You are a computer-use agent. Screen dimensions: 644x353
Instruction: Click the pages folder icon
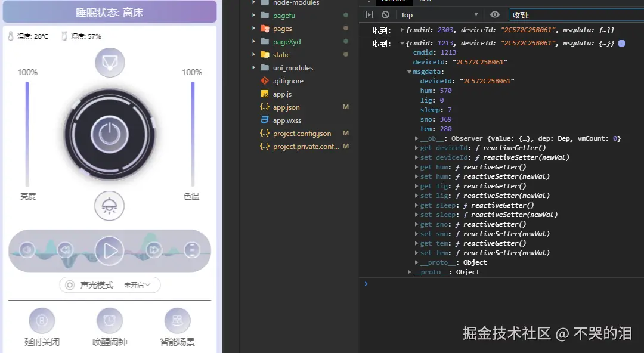coord(265,29)
